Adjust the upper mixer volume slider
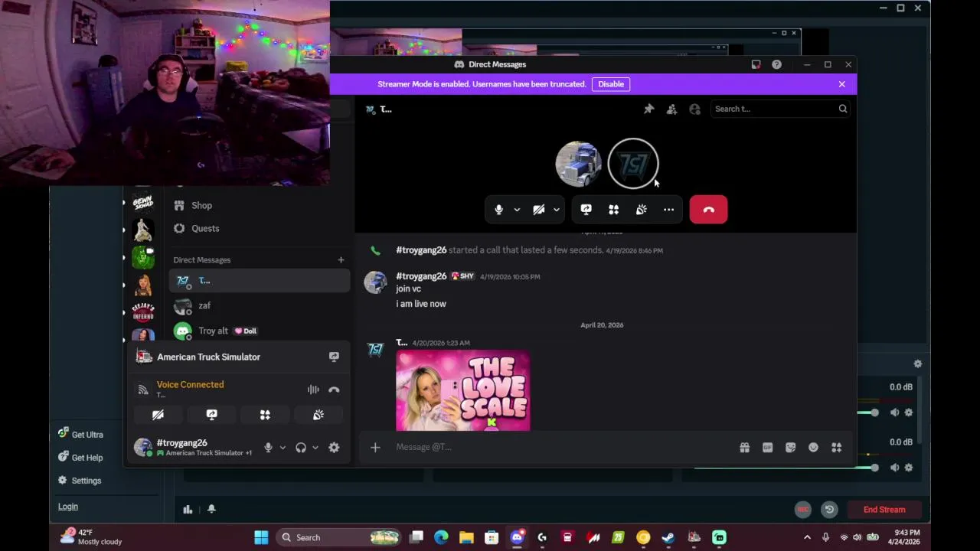This screenshot has width=980, height=551. tap(874, 412)
